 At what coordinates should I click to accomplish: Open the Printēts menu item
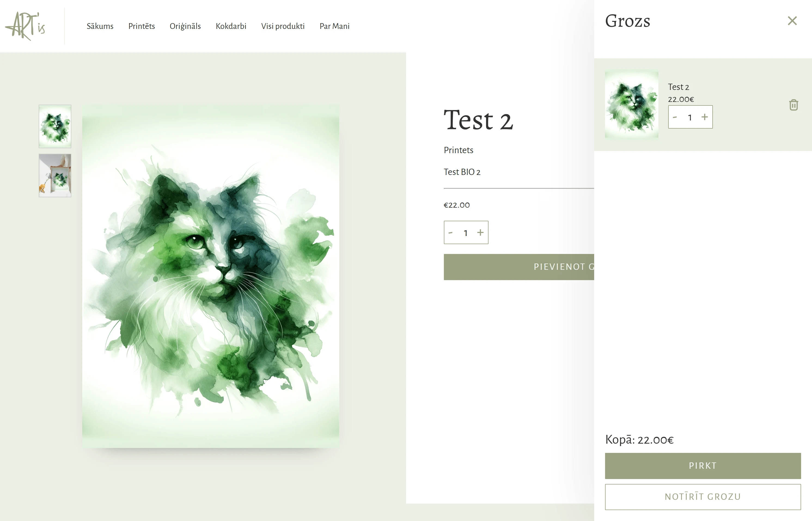(141, 26)
